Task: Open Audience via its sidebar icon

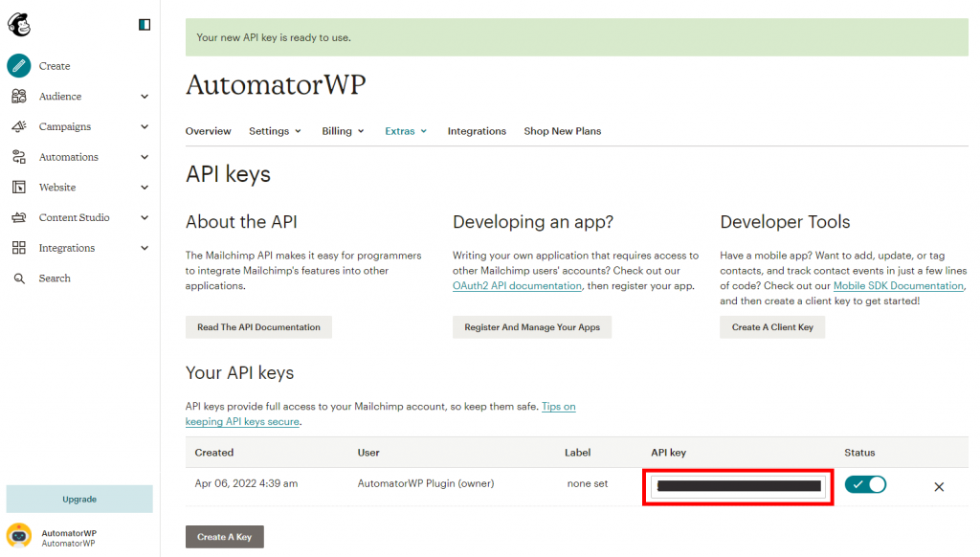Action: click(19, 97)
